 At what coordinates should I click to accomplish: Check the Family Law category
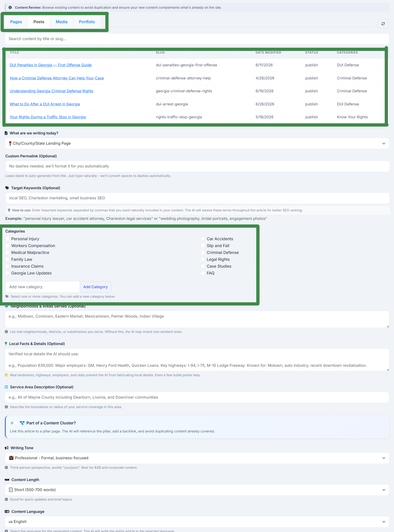(7, 259)
